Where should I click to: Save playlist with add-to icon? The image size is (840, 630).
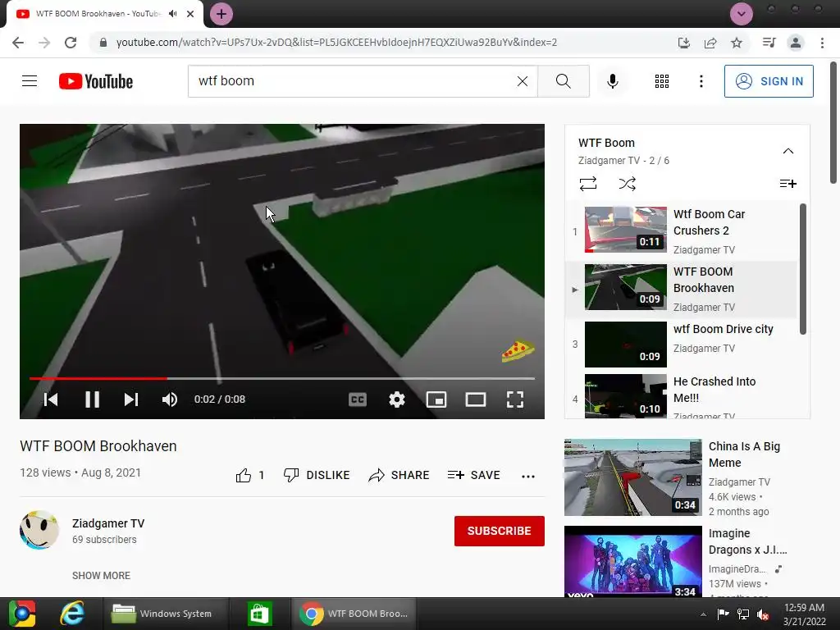(x=788, y=184)
